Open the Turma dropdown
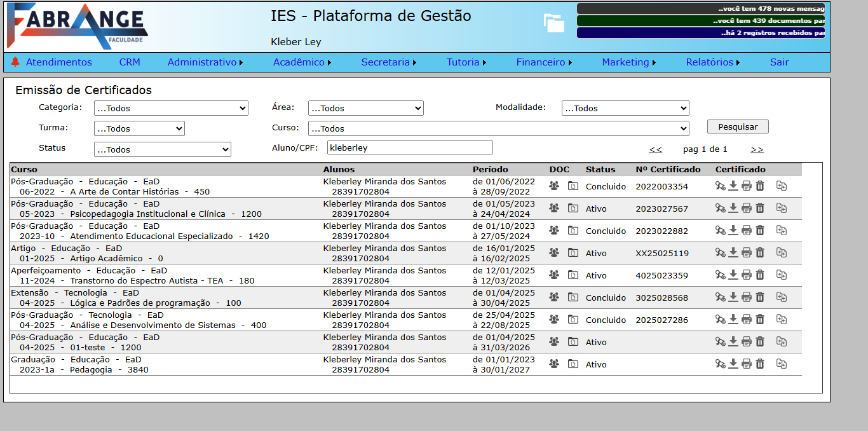Image resolution: width=868 pixels, height=431 pixels. 139,128
